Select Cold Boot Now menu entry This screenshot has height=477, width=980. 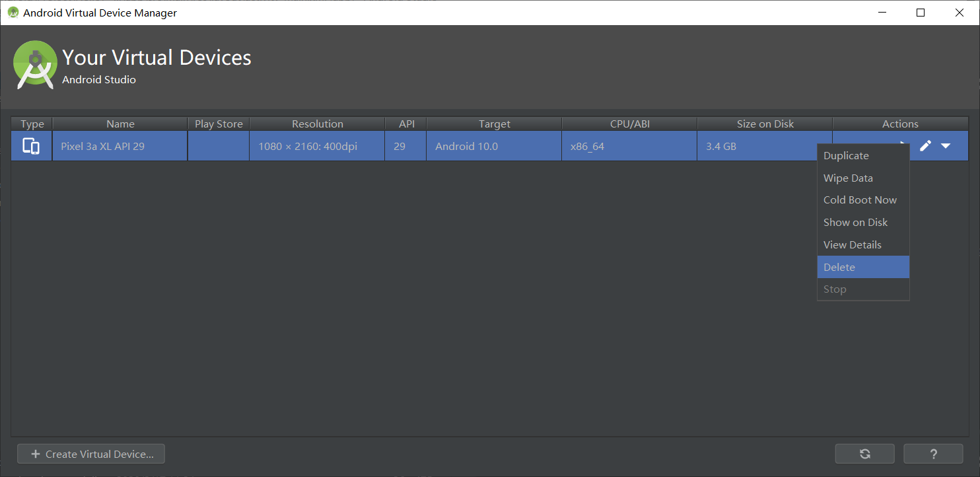(x=863, y=200)
